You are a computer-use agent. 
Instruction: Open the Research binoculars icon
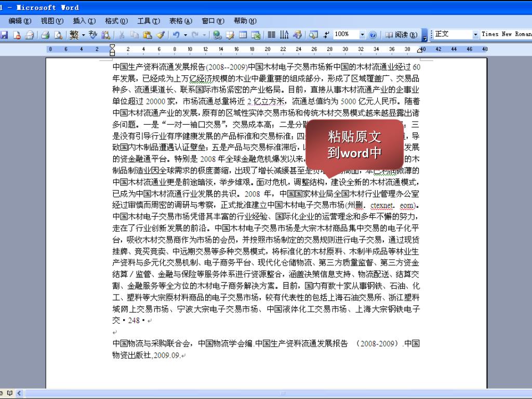pos(106,35)
